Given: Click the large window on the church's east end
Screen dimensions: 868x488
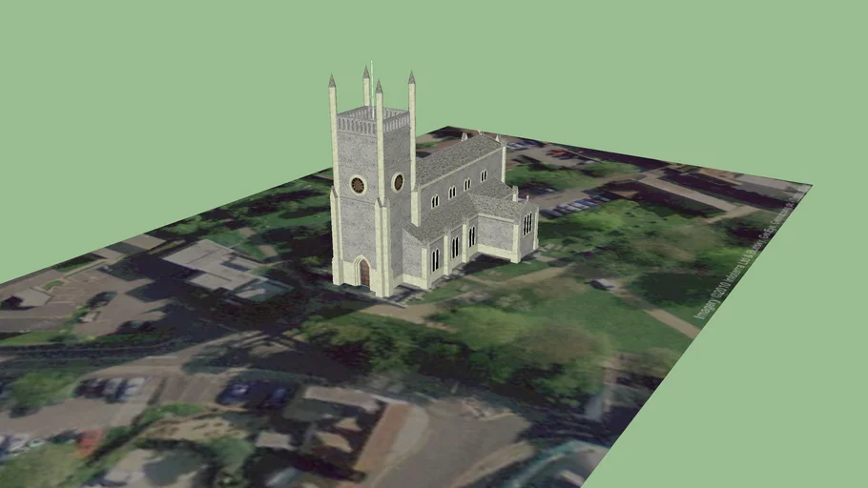Looking at the screenshot, I should pyautogui.click(x=527, y=224).
